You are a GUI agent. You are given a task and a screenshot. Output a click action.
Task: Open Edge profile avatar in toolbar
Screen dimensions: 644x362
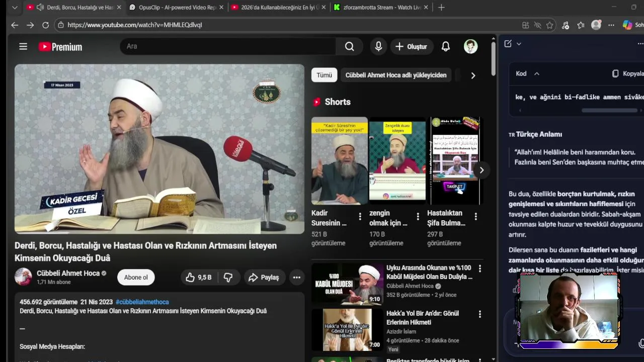click(x=596, y=25)
